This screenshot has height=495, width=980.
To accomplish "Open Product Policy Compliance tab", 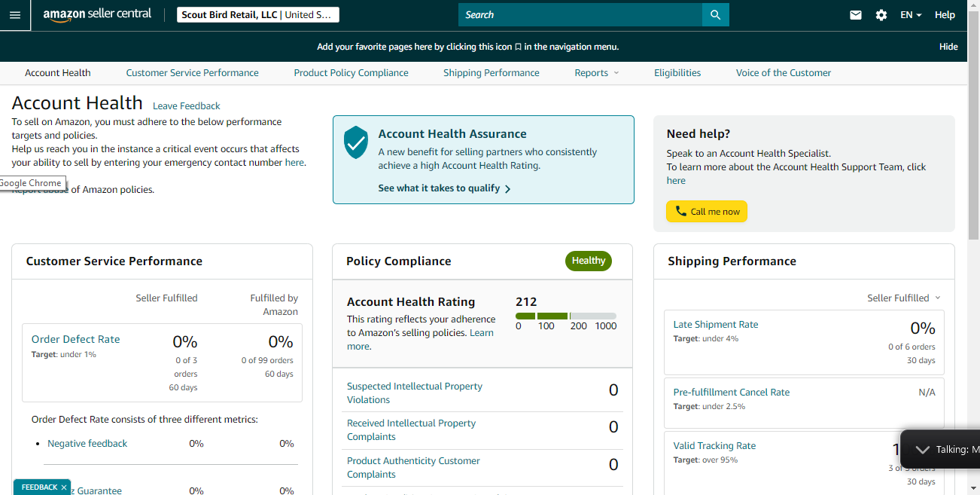I will pyautogui.click(x=351, y=73).
